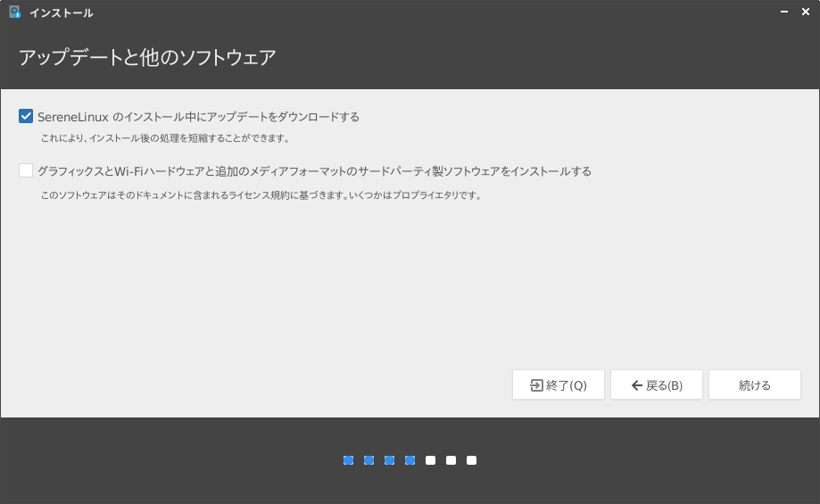Click the label SereneLinux のインストール中にアップデートをダウンロードする

click(x=198, y=117)
